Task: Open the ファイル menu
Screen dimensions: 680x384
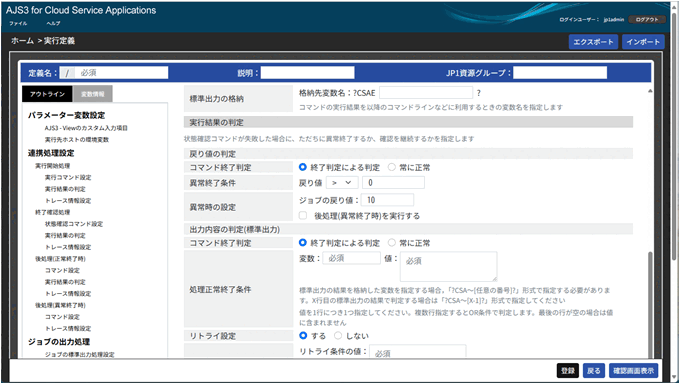Action: (18, 23)
